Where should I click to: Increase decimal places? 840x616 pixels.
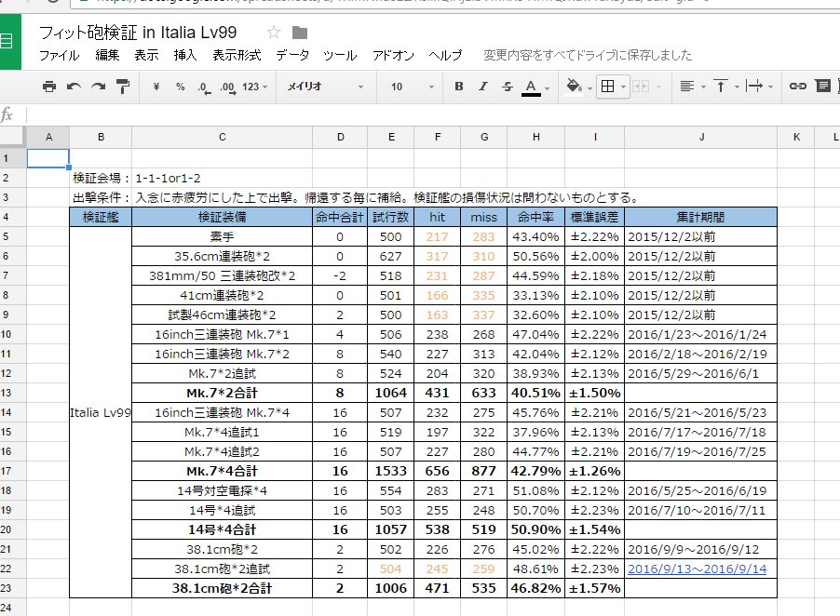(227, 87)
